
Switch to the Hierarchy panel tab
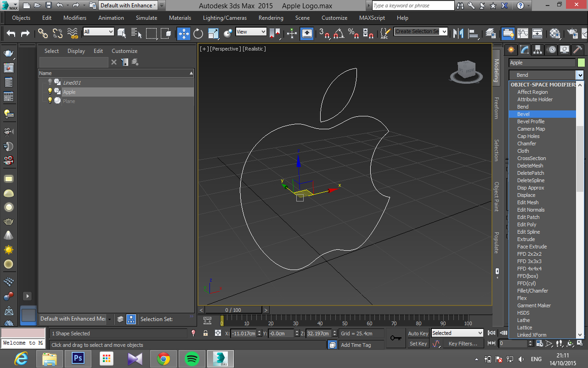[x=538, y=50]
